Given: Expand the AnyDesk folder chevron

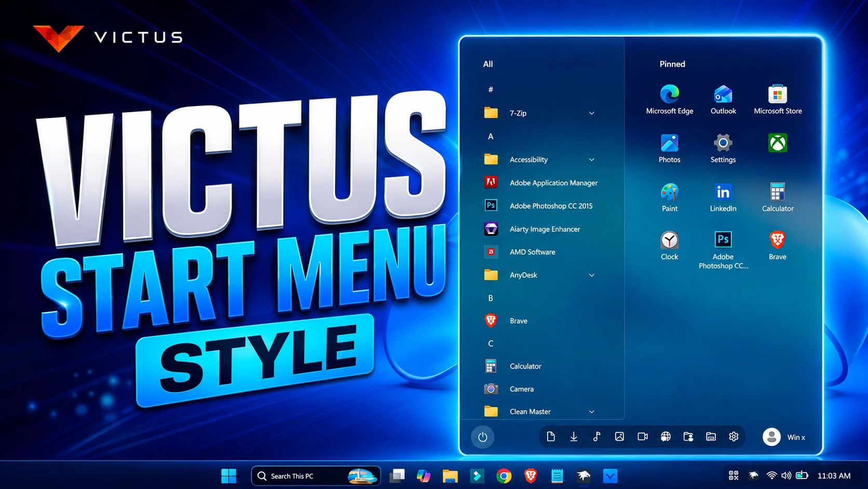Looking at the screenshot, I should (591, 275).
